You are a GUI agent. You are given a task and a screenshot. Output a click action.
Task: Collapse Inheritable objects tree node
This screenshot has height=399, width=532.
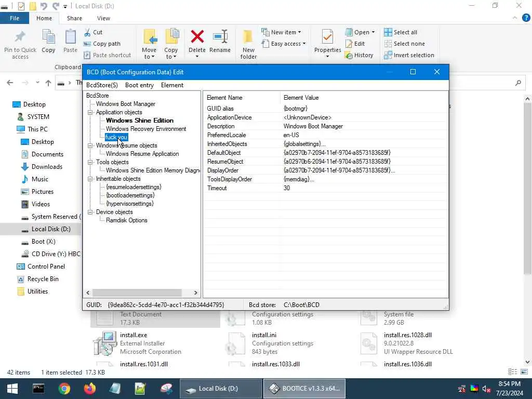(x=90, y=179)
